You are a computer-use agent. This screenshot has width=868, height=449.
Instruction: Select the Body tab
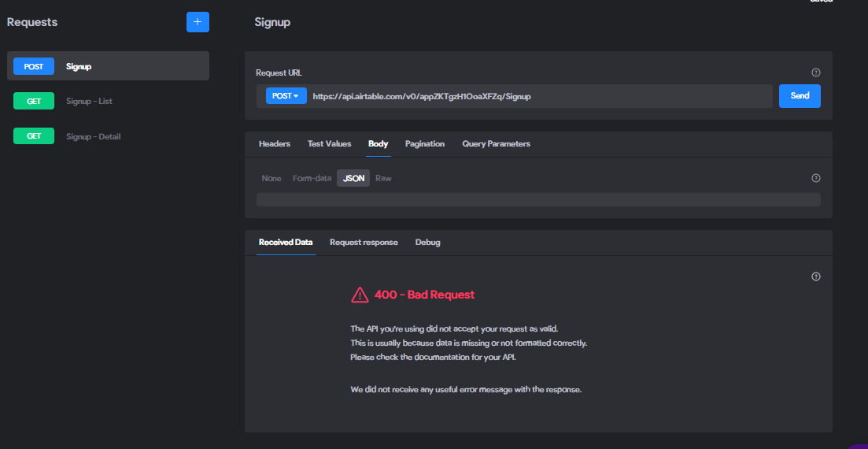(x=378, y=143)
